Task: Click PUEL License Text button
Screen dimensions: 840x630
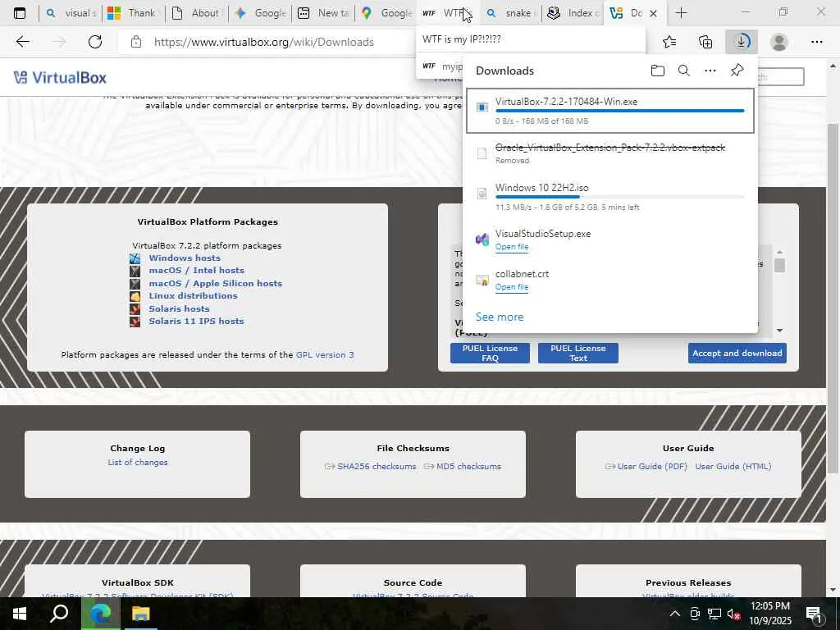Action: 578,353
